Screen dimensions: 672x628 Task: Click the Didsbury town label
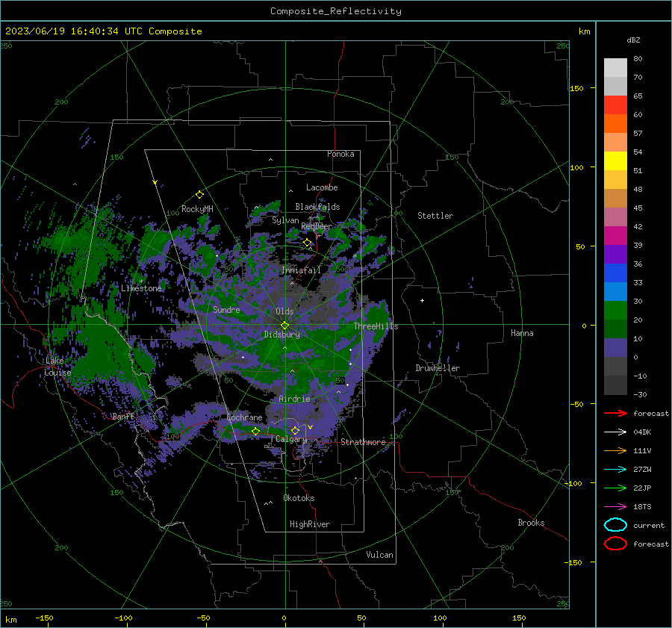[281, 335]
